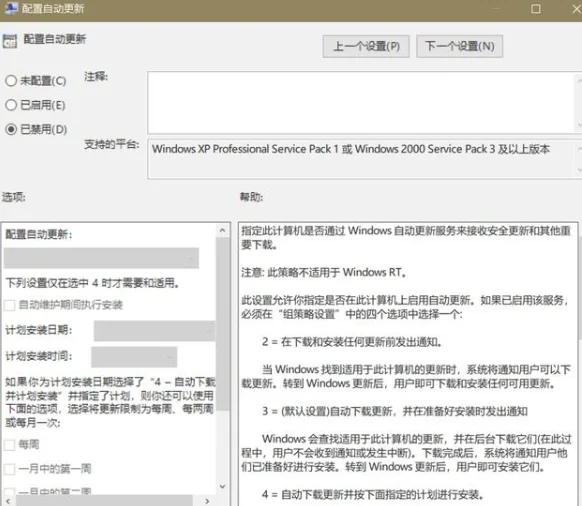
Task: Open the 计划安装日期 dropdown
Action: tap(154, 331)
